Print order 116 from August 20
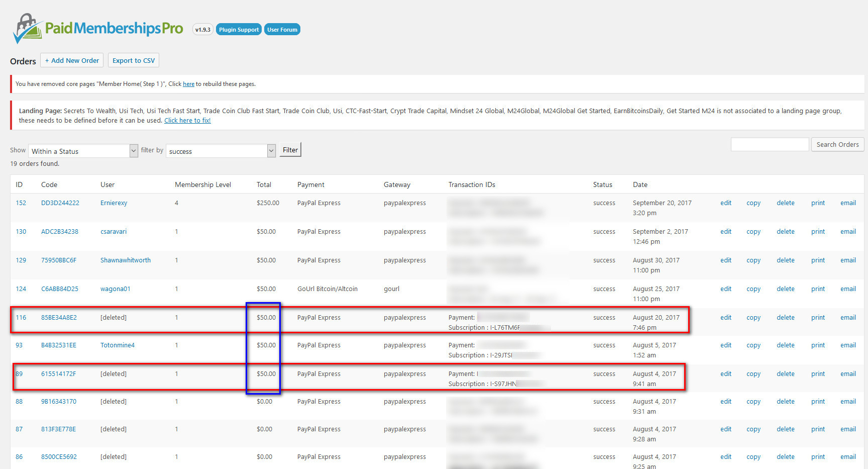 click(x=818, y=318)
